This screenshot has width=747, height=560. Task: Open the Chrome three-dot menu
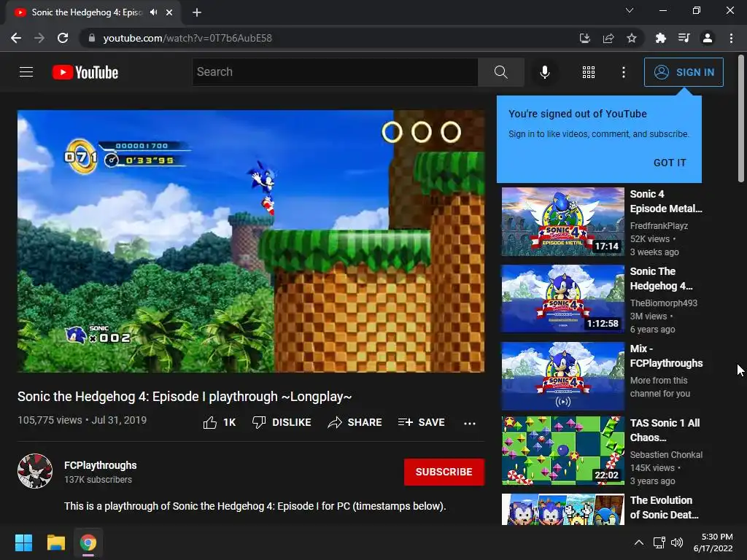click(x=731, y=38)
